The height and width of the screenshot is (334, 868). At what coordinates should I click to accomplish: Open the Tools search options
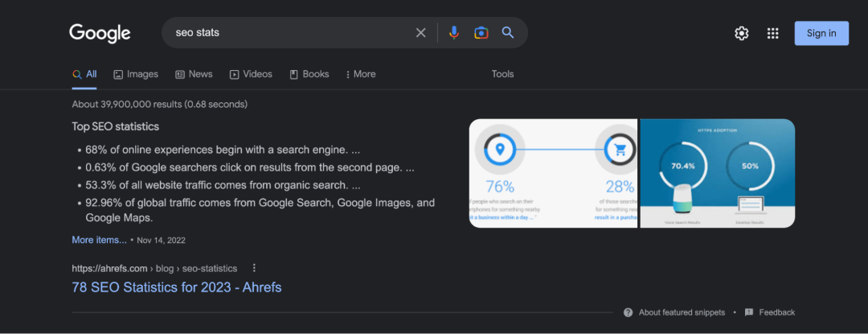[502, 74]
